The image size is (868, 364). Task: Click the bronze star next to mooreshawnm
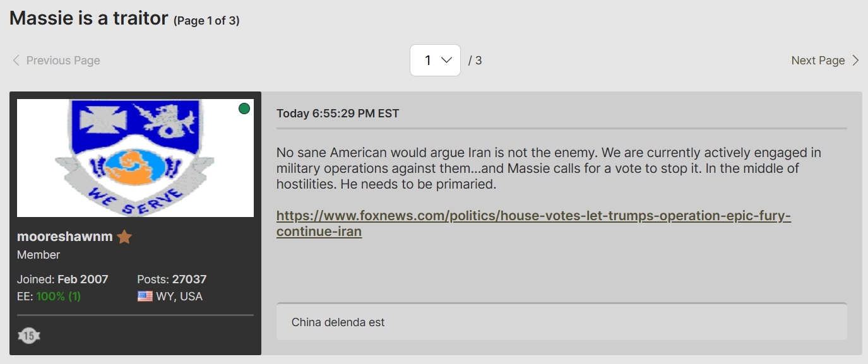pyautogui.click(x=124, y=237)
